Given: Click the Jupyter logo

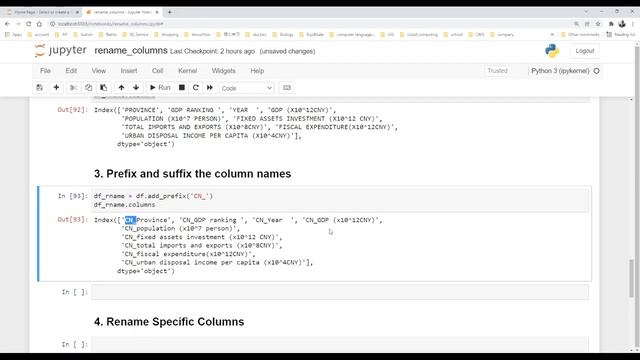Looking at the screenshot, I should coord(60,51).
